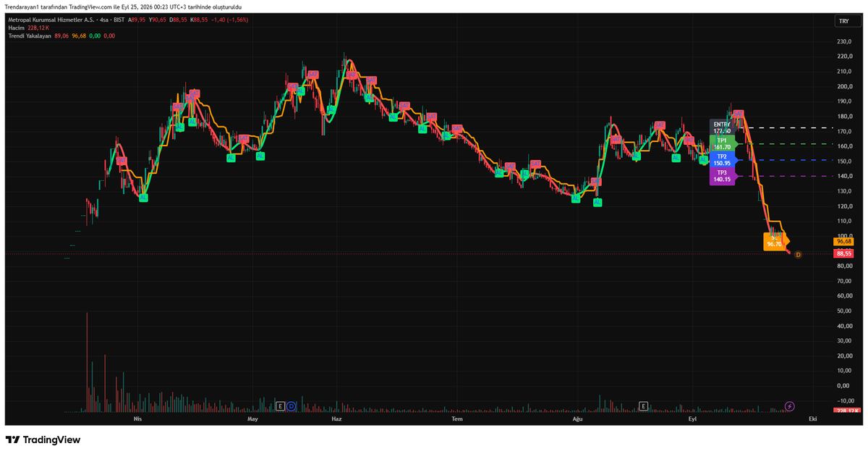Click the 228,12K volume value in legend
This screenshot has height=454, width=868.
[38, 28]
